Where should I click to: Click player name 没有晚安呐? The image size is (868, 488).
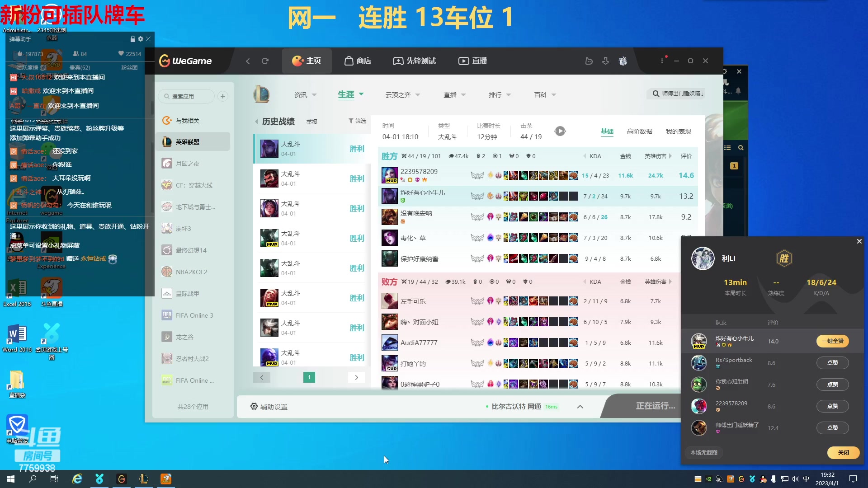coord(416,213)
